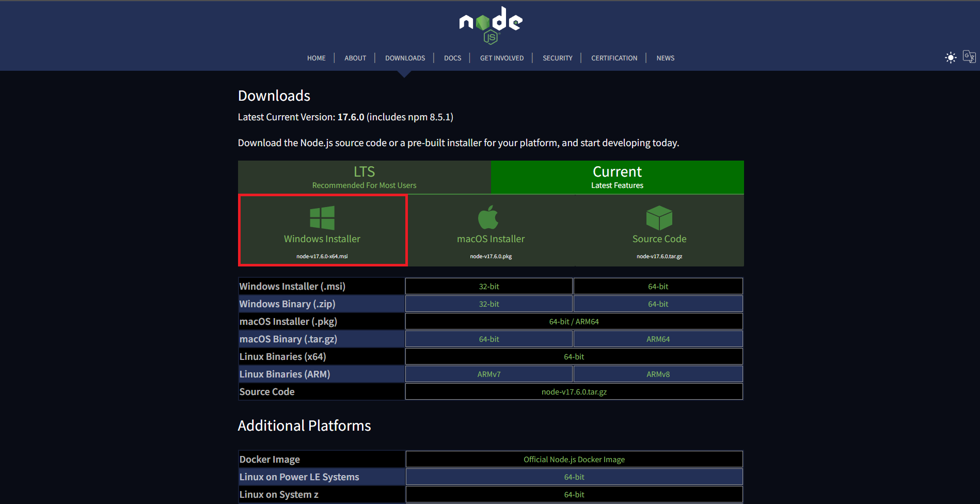This screenshot has height=504, width=980.
Task: Click 64-bit for Linux on Power LE Systems
Action: coord(574,477)
